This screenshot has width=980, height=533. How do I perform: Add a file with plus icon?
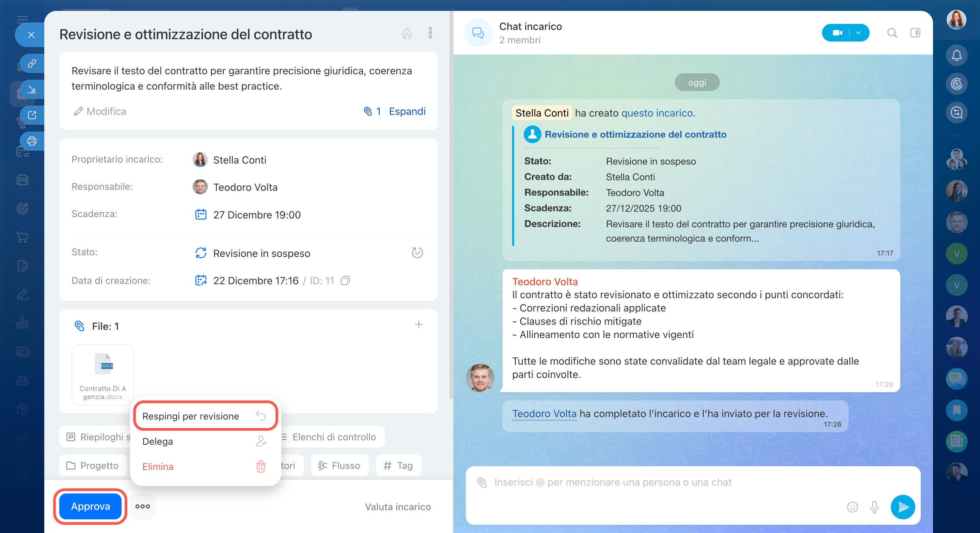[418, 325]
